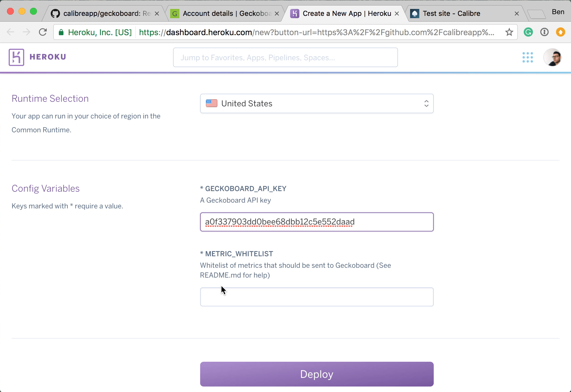
Task: Click into the GECKOBOARD_API_KEY field
Action: coord(317,222)
